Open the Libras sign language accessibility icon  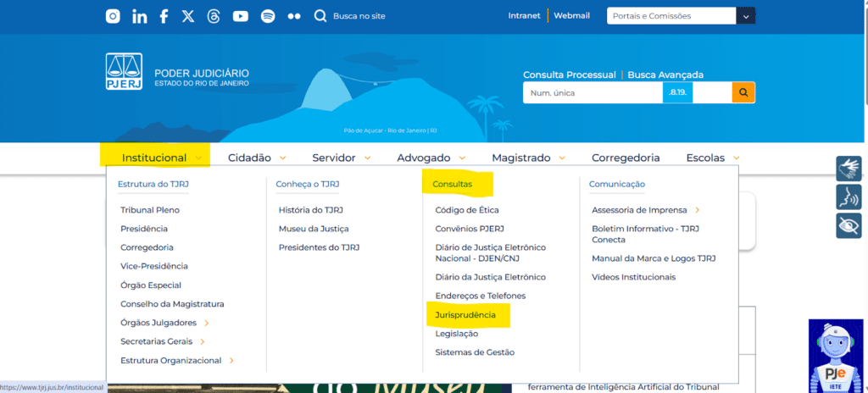pyautogui.click(x=849, y=169)
